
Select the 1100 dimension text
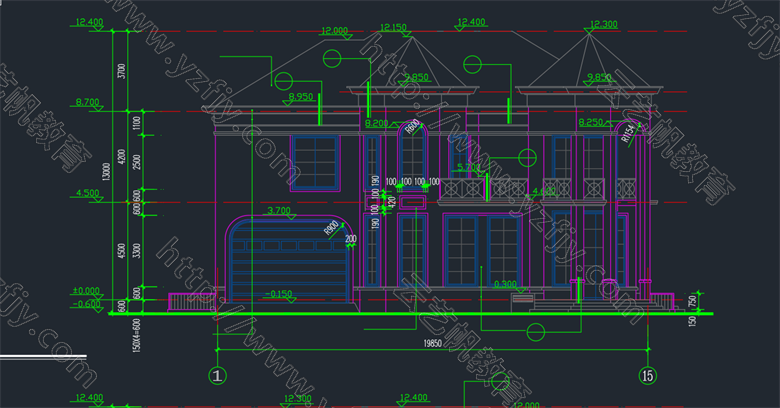pyautogui.click(x=136, y=123)
